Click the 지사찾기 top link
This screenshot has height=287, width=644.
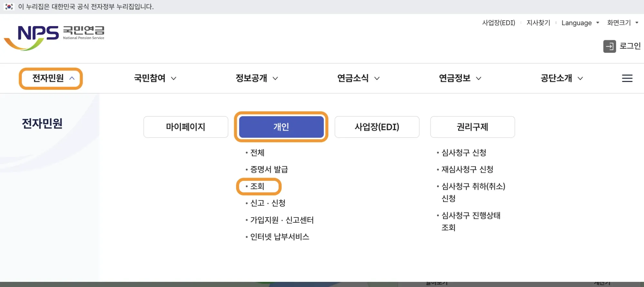tap(538, 23)
